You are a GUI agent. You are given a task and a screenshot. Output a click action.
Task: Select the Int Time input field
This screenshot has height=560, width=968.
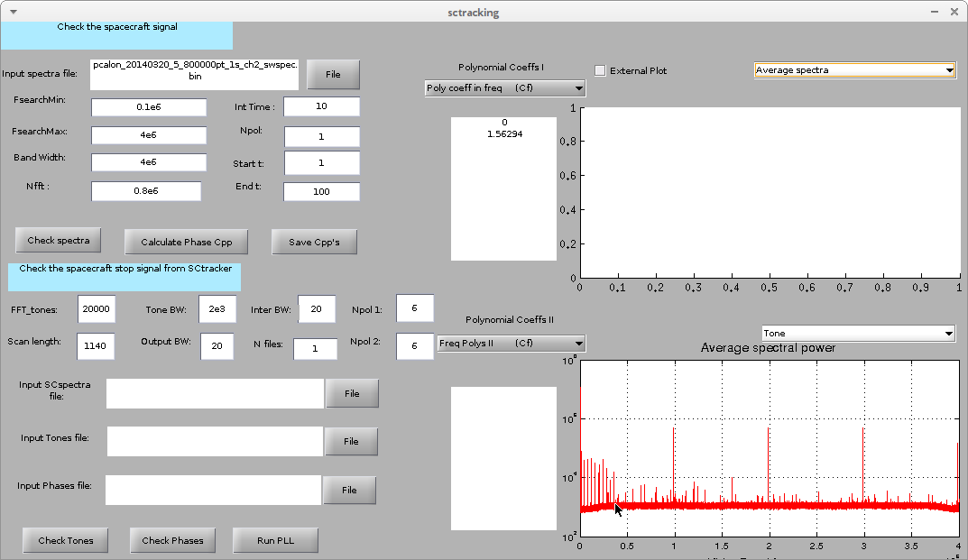pos(321,106)
